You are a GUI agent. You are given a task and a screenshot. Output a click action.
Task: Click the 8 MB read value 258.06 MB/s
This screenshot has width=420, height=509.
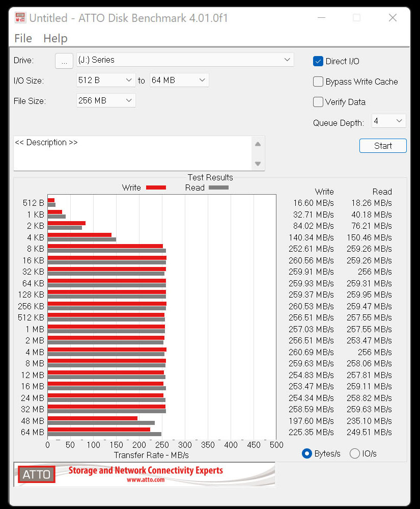coord(369,364)
